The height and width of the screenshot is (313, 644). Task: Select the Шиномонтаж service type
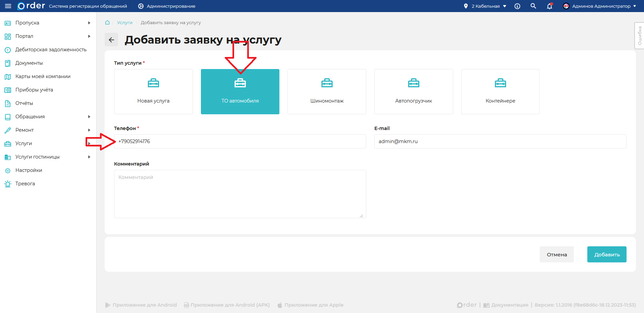[327, 91]
